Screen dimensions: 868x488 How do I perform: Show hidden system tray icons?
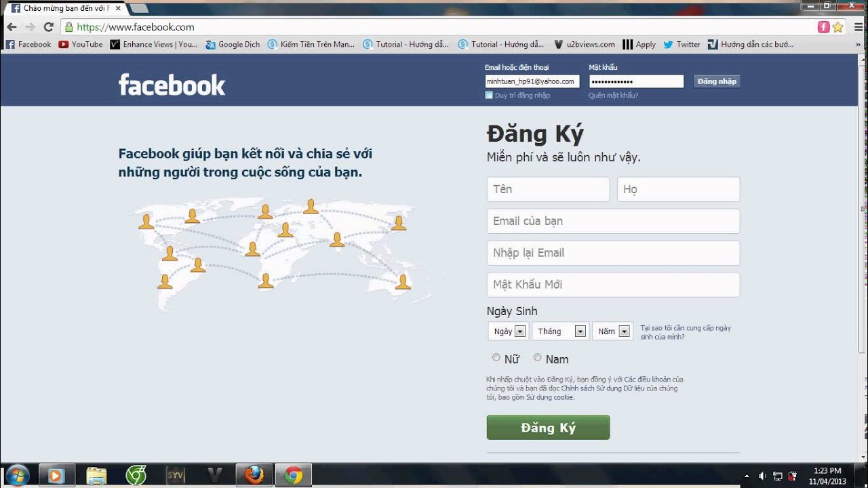(747, 476)
